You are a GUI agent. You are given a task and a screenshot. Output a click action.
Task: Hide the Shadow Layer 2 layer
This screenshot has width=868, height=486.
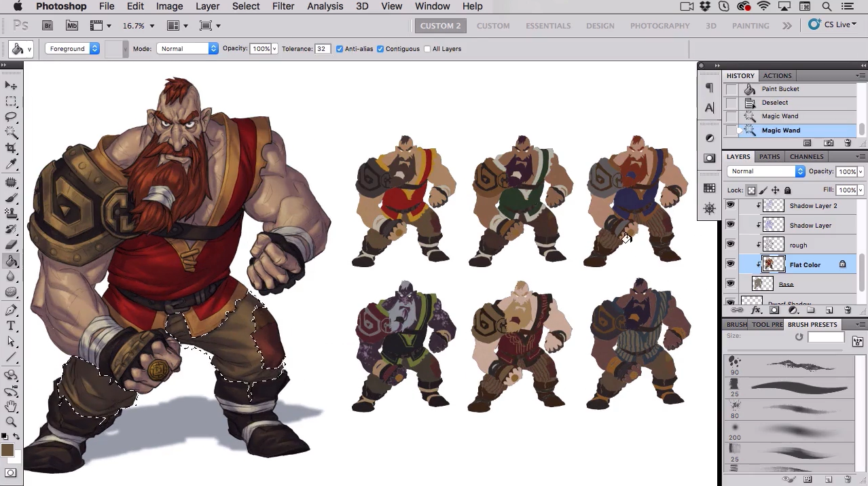(x=730, y=205)
